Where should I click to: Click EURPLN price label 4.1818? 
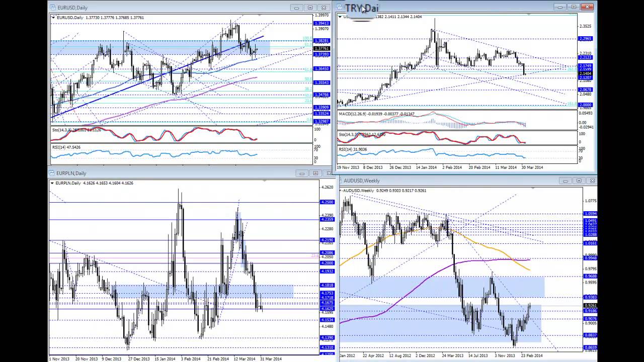327,285
